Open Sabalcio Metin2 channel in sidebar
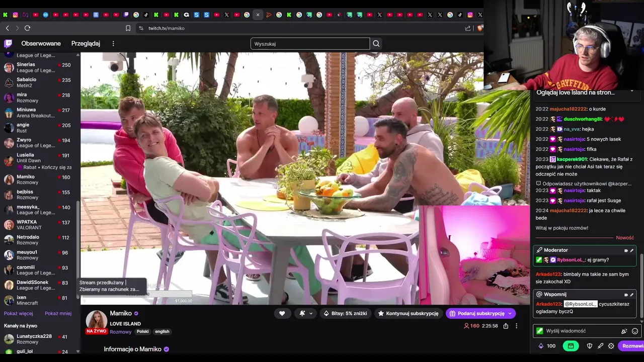The width and height of the screenshot is (644, 362). pos(38,82)
